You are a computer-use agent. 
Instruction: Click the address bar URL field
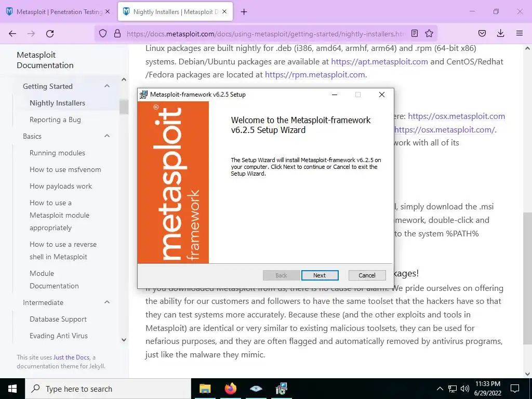(x=265, y=34)
